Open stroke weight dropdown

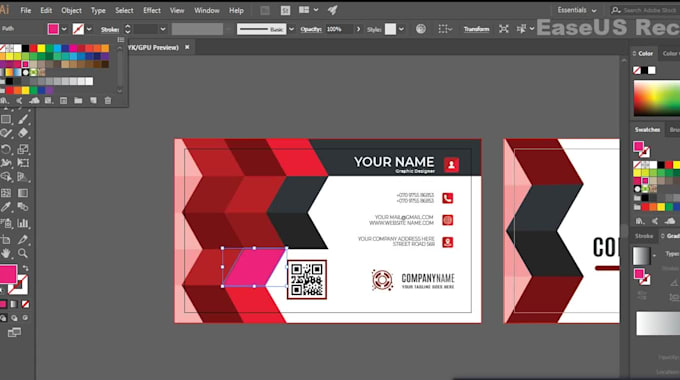point(163,29)
